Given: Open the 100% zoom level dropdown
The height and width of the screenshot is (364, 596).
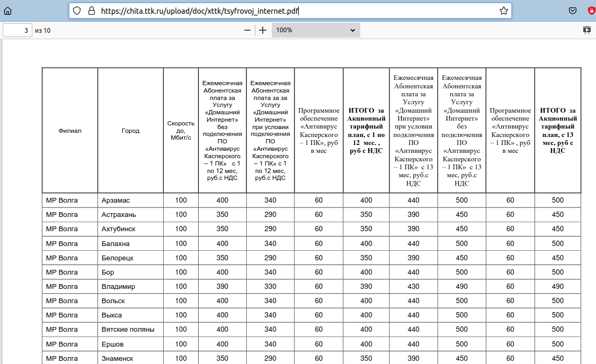Looking at the screenshot, I should point(316,30).
